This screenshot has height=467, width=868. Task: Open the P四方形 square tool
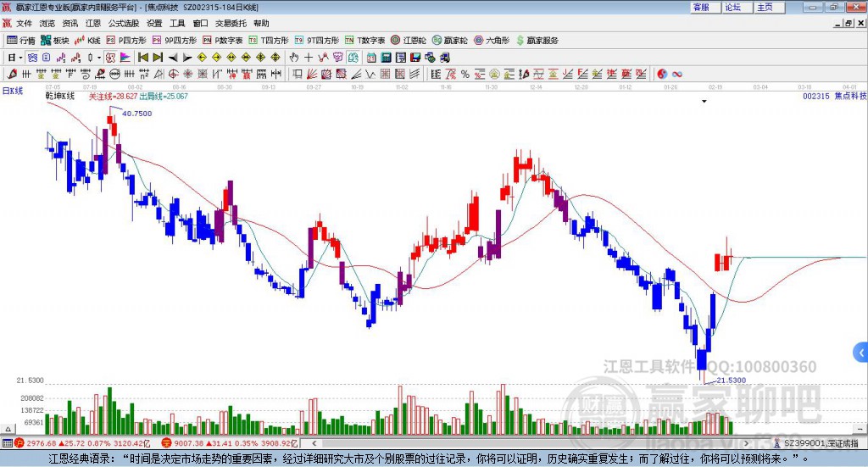[126, 41]
